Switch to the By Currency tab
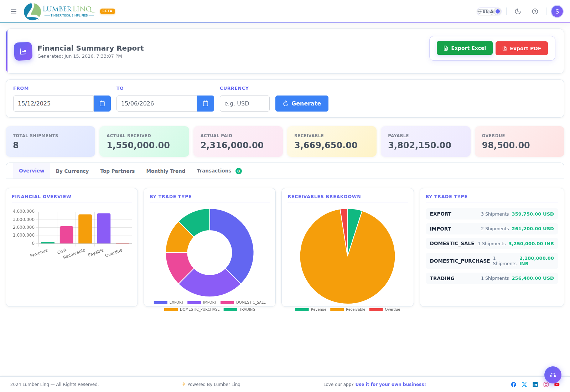Screen dimensions: 570x392 coord(72,171)
